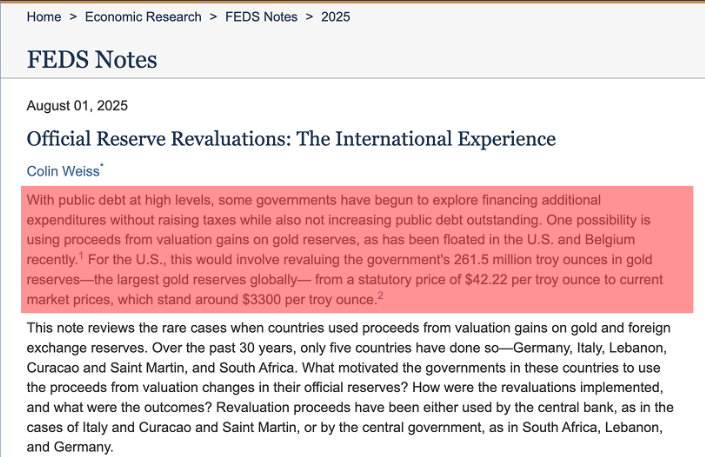Go to the Home breadcrumb link
This screenshot has height=457, width=705.
pyautogui.click(x=43, y=17)
